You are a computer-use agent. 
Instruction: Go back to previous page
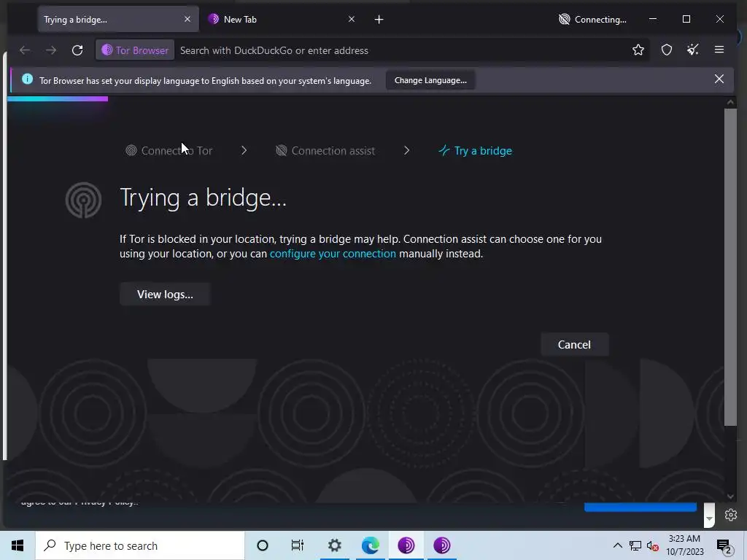pyautogui.click(x=25, y=50)
